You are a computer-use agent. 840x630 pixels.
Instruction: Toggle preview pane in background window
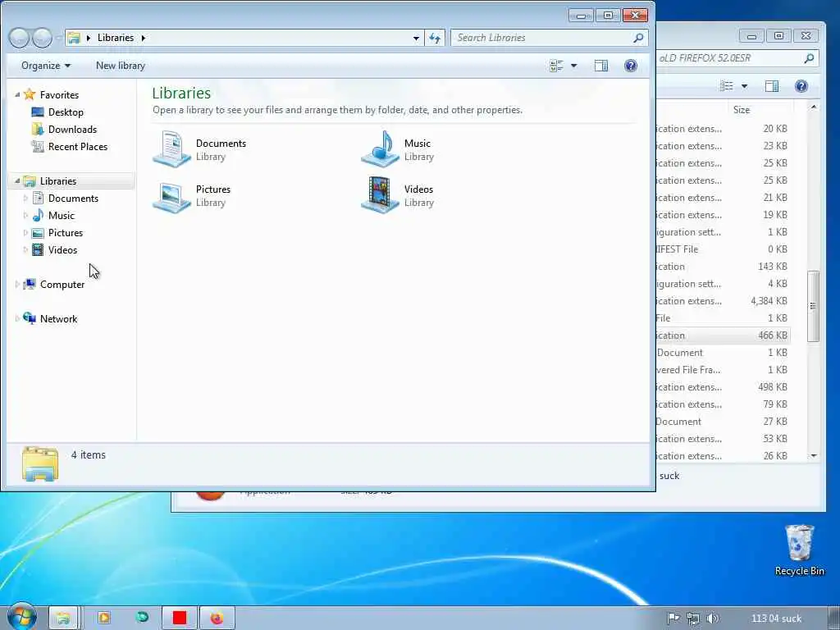click(x=772, y=85)
